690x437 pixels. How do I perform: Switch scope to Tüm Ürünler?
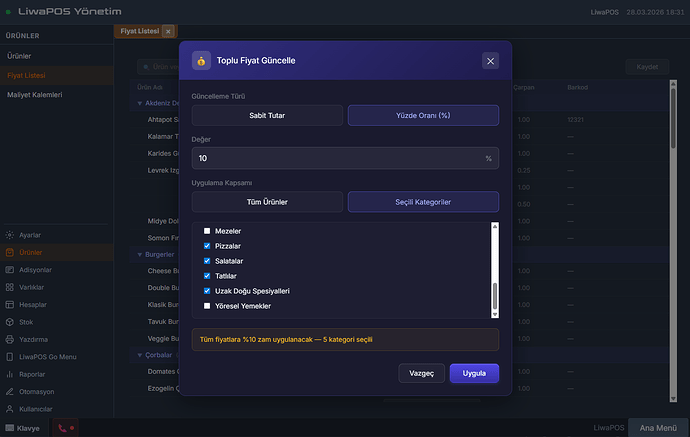click(x=267, y=202)
